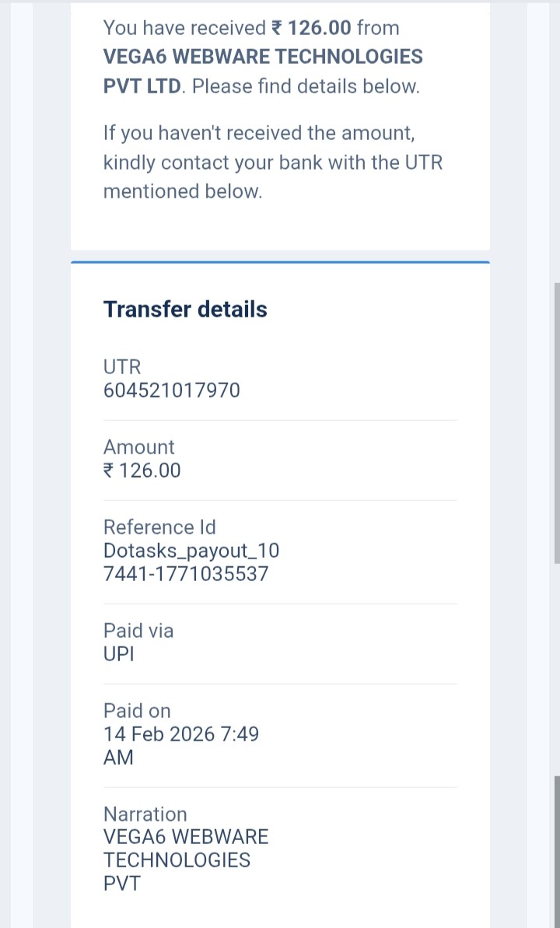Viewport: 560px width, 928px height.
Task: Click the Reference Id field label
Action: click(159, 527)
